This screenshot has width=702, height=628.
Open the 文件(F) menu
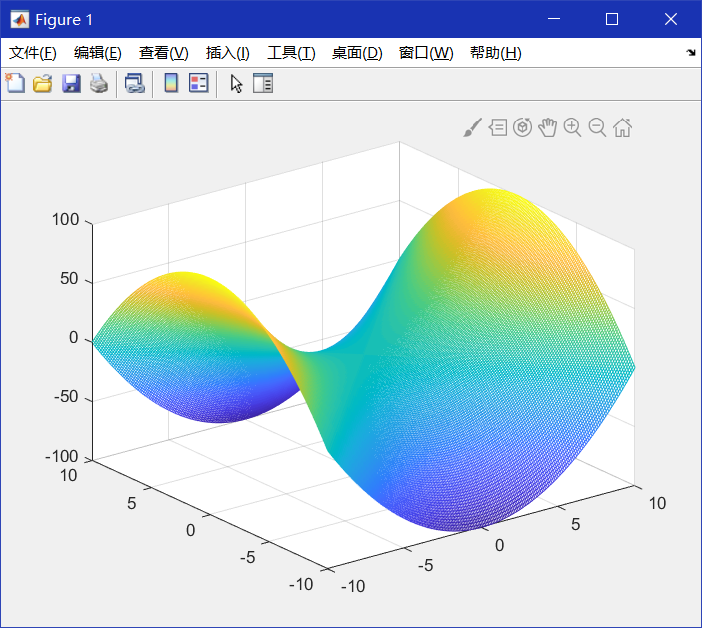click(x=33, y=53)
